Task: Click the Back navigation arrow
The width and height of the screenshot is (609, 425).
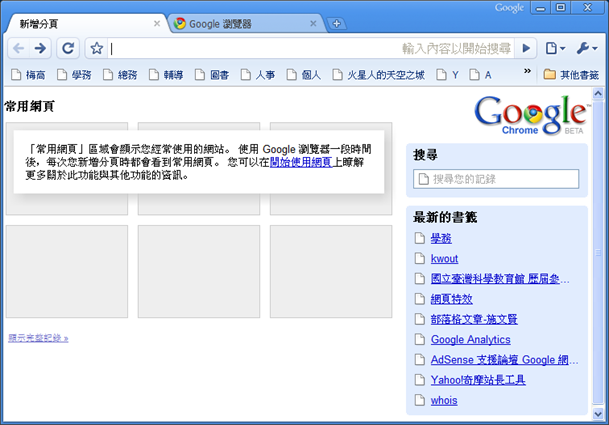Action: tap(18, 49)
